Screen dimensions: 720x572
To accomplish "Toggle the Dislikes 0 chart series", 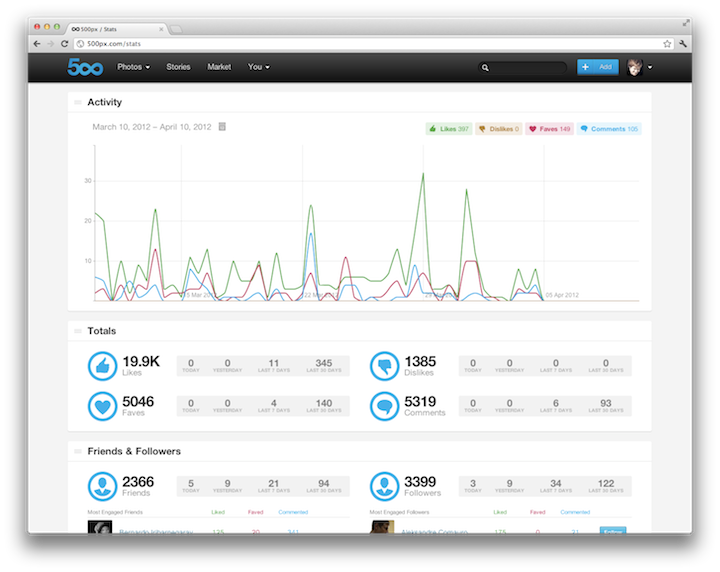I will pyautogui.click(x=499, y=129).
